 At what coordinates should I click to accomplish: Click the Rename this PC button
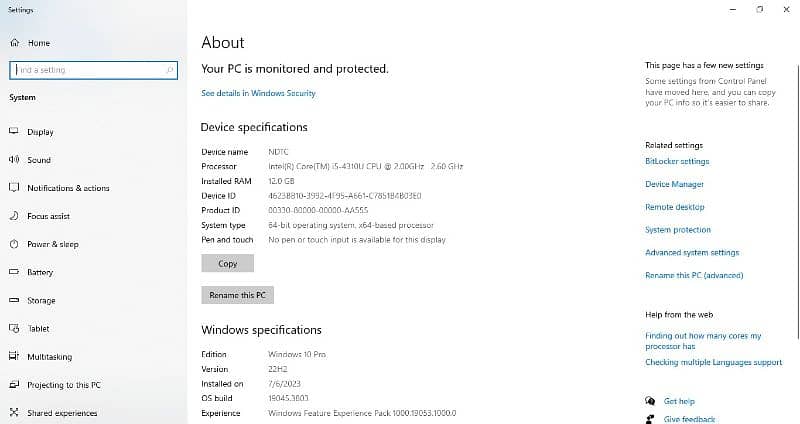pyautogui.click(x=237, y=296)
